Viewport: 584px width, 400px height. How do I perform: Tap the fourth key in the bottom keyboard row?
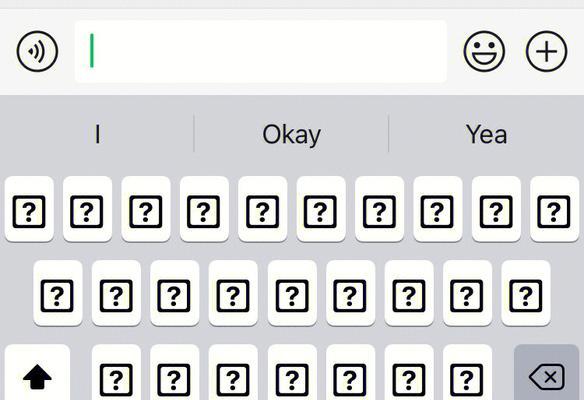[x=292, y=372]
